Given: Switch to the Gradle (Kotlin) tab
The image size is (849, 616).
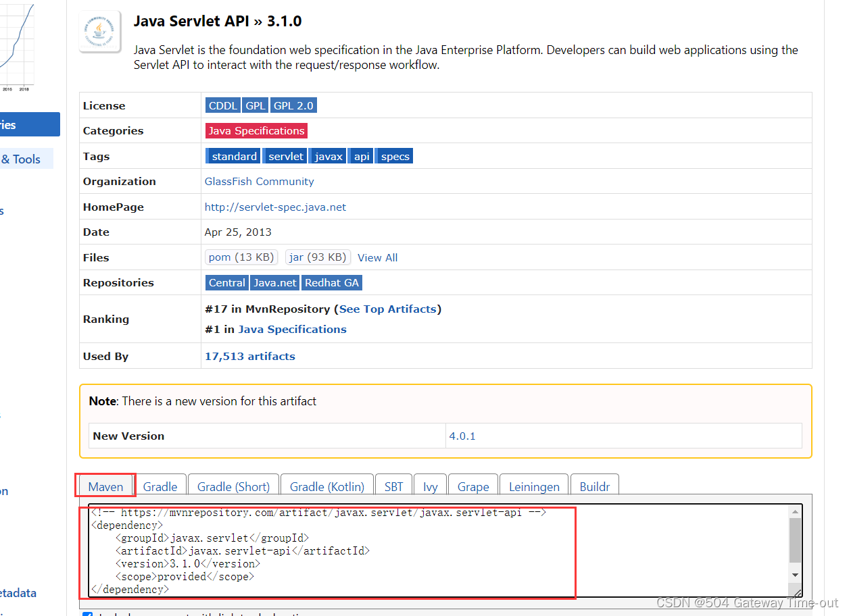Looking at the screenshot, I should [327, 486].
